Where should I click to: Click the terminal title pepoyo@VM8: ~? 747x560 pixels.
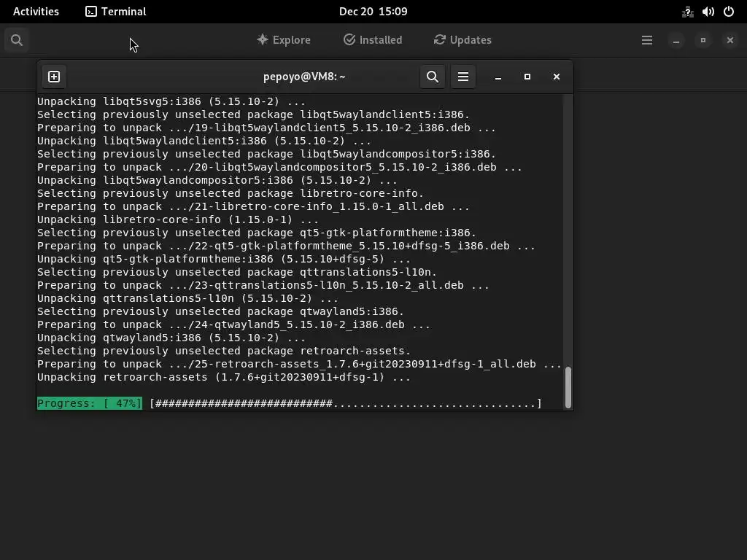coord(304,77)
